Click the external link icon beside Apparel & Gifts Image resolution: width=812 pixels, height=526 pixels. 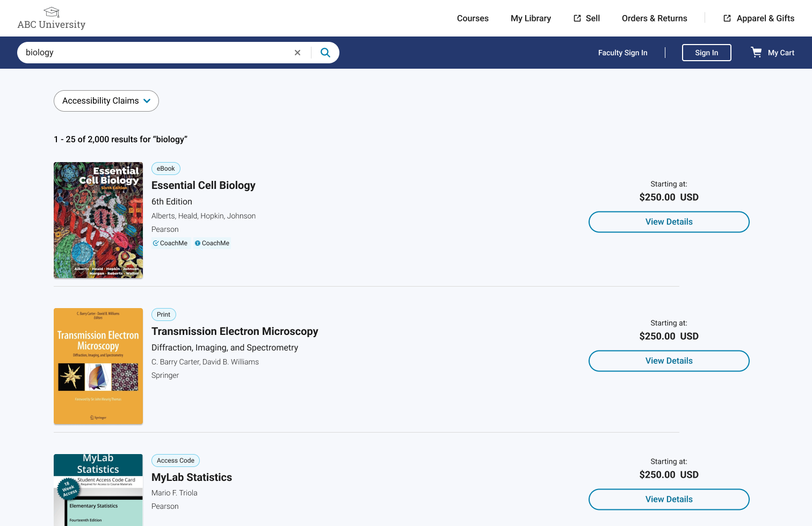(727, 18)
